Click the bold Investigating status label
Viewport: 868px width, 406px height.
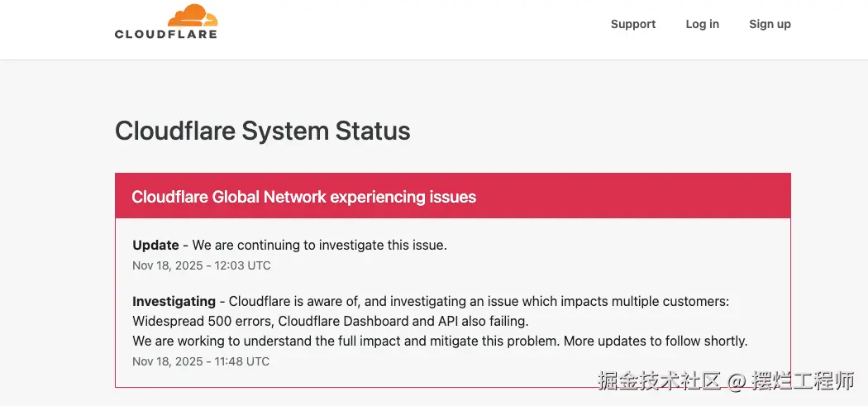tap(174, 302)
